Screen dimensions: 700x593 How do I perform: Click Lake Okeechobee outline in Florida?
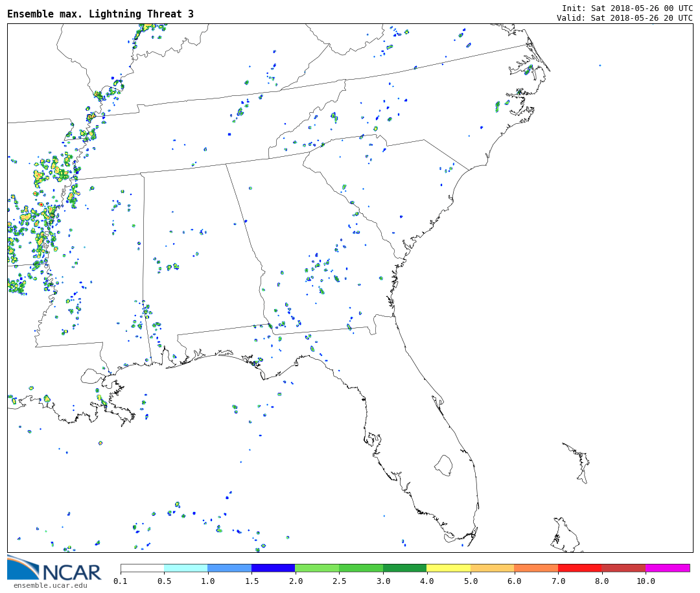click(x=443, y=465)
